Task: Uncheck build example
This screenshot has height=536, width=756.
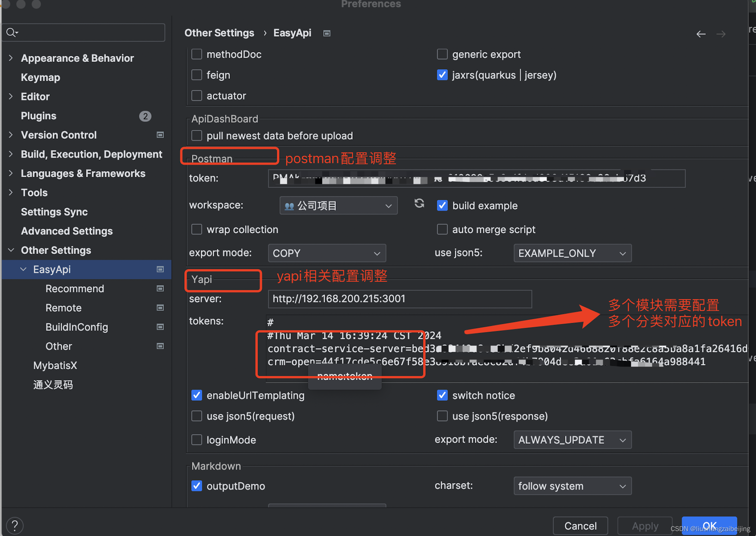Action: tap(442, 205)
